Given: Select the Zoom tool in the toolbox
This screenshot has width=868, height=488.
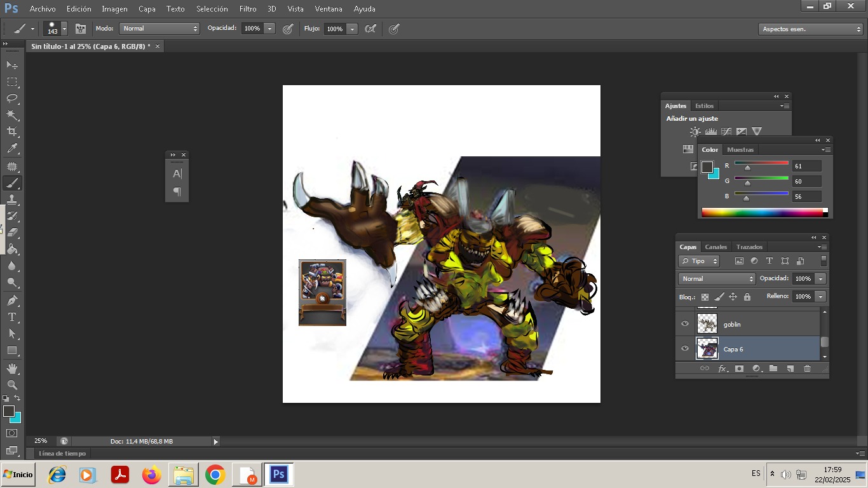Looking at the screenshot, I should (12, 384).
